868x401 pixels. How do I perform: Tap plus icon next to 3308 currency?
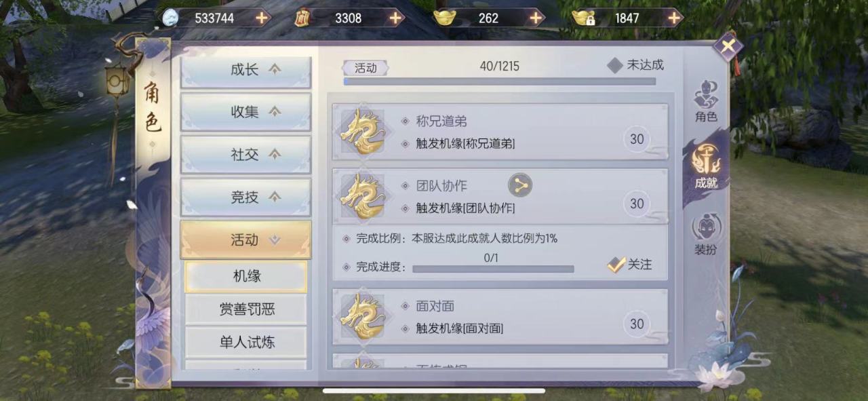pyautogui.click(x=396, y=18)
